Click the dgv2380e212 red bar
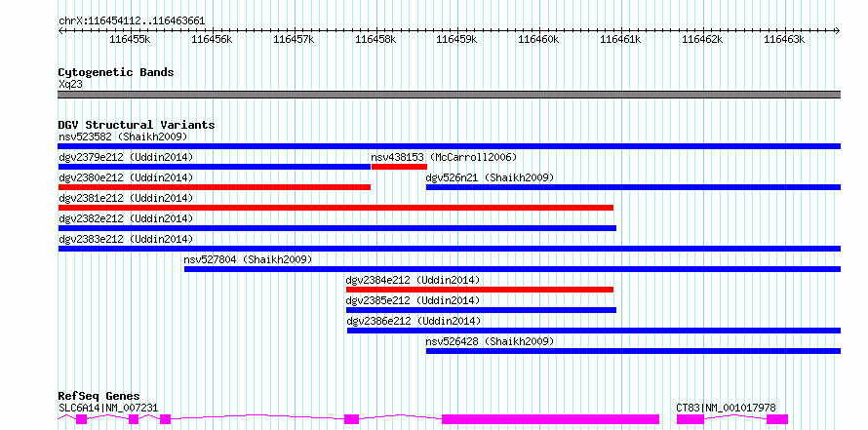868x430 pixels. click(x=215, y=187)
